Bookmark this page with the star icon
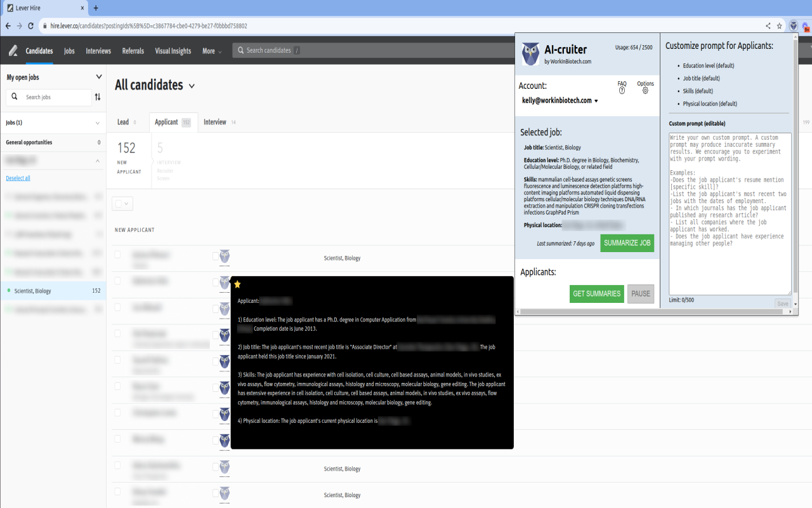The height and width of the screenshot is (508, 812). [x=779, y=26]
